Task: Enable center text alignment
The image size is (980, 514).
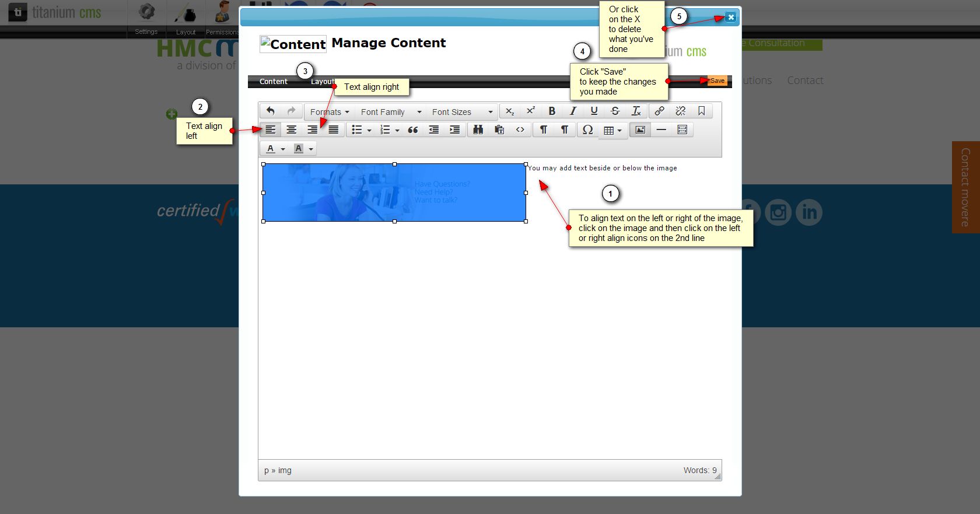Action: point(291,130)
